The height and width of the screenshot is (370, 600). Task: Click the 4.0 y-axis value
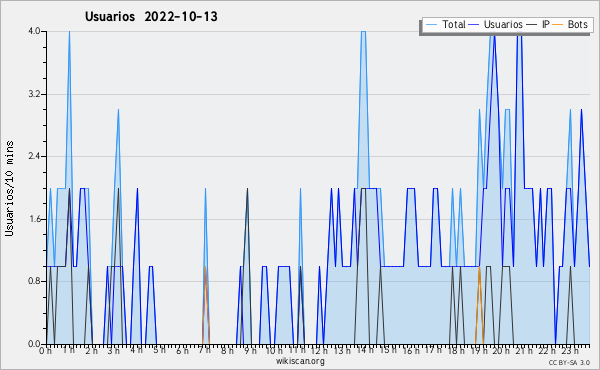pos(34,31)
